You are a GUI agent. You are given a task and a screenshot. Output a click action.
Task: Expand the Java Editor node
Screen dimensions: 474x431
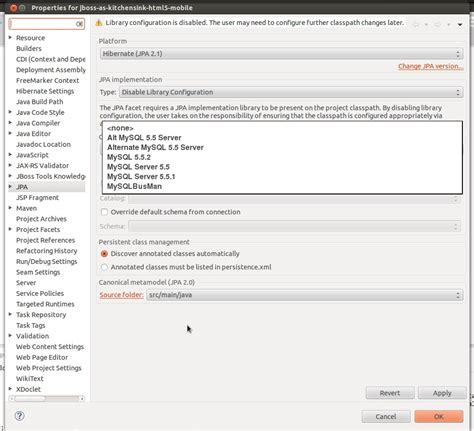point(10,133)
